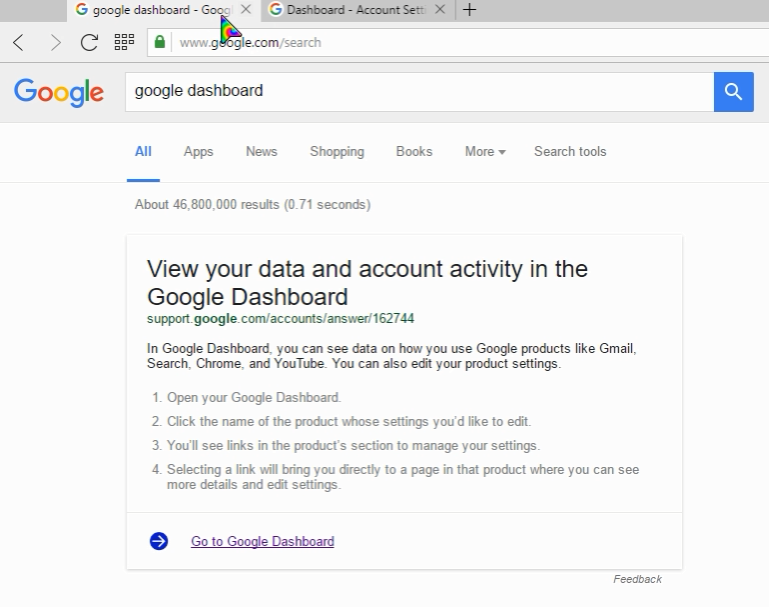769x607 pixels.
Task: Click the step starting You'll see links
Action: coord(353,445)
